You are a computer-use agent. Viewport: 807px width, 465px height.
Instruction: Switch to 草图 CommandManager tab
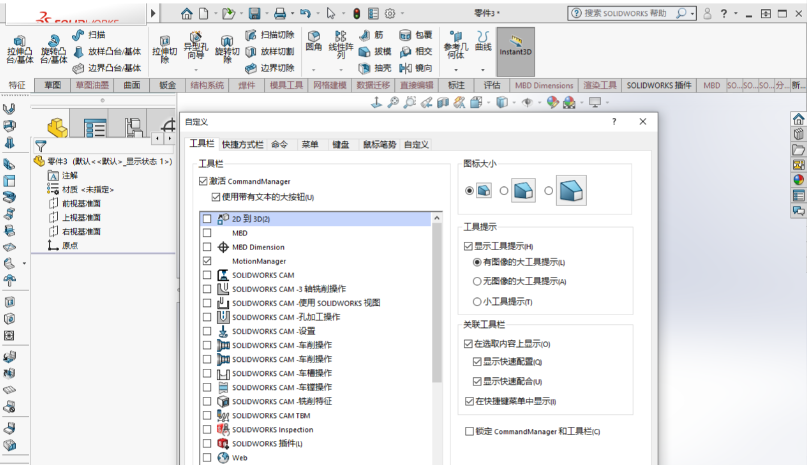tap(52, 85)
